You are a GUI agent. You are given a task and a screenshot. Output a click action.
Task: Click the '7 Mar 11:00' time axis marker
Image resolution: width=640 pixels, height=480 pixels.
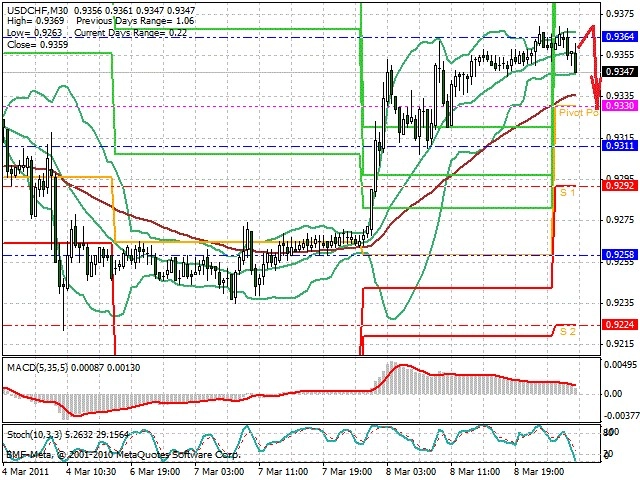[x=284, y=471]
